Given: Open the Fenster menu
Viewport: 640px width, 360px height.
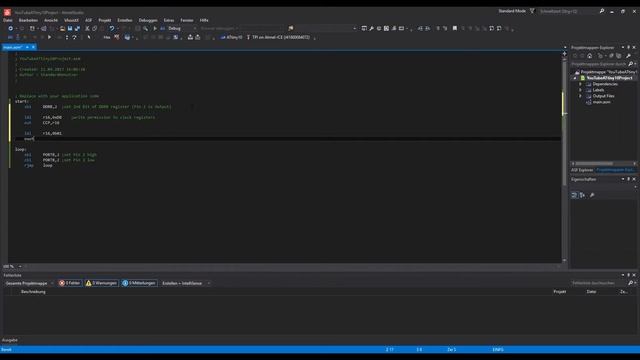Looking at the screenshot, I should (187, 20).
